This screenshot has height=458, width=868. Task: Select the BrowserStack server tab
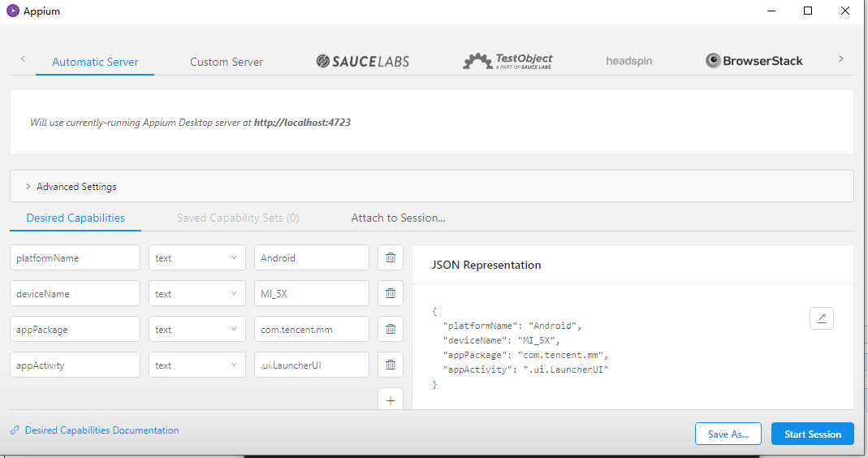pos(754,61)
